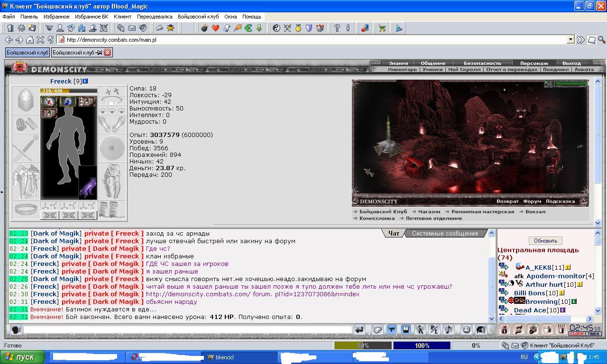Click the Обновить button
The width and height of the screenshot is (607, 364).
pyautogui.click(x=545, y=240)
